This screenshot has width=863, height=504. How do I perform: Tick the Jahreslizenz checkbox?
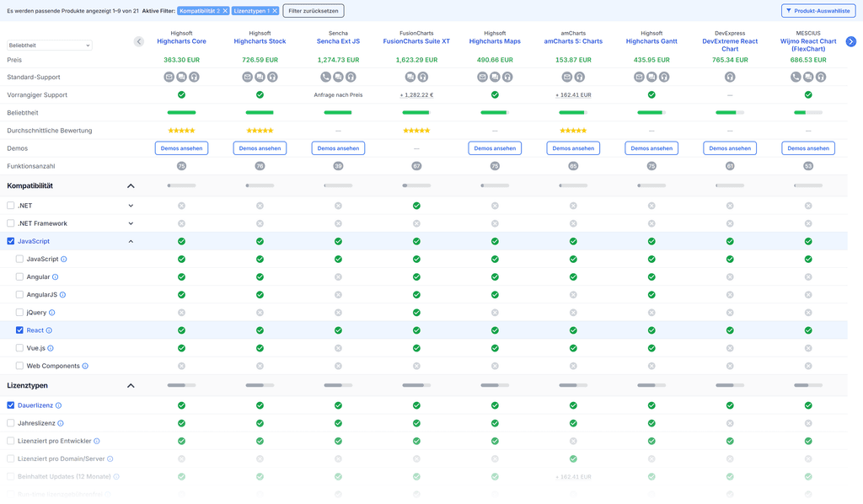[x=10, y=423]
